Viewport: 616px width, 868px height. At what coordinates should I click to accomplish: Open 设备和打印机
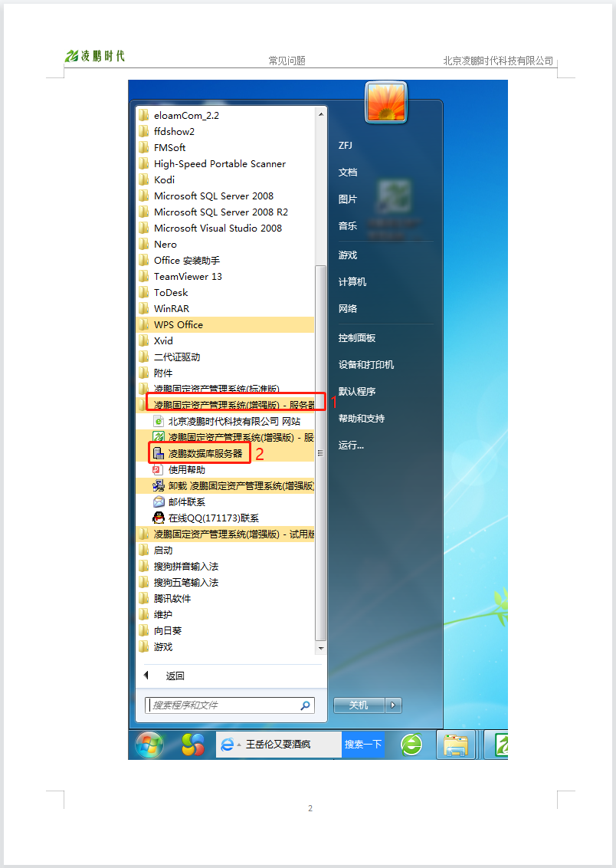tap(366, 364)
